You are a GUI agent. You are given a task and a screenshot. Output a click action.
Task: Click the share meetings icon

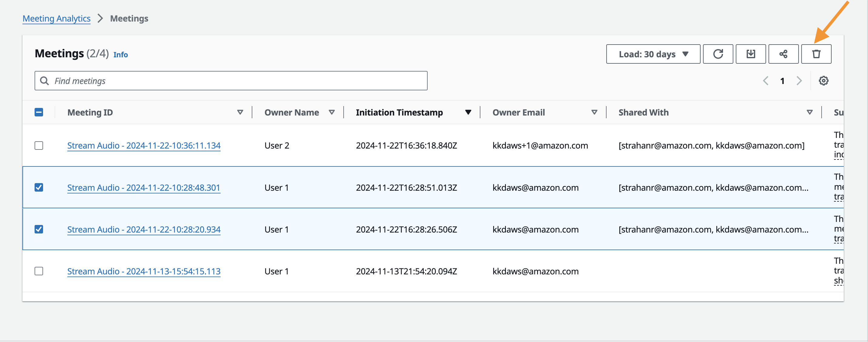tap(783, 54)
